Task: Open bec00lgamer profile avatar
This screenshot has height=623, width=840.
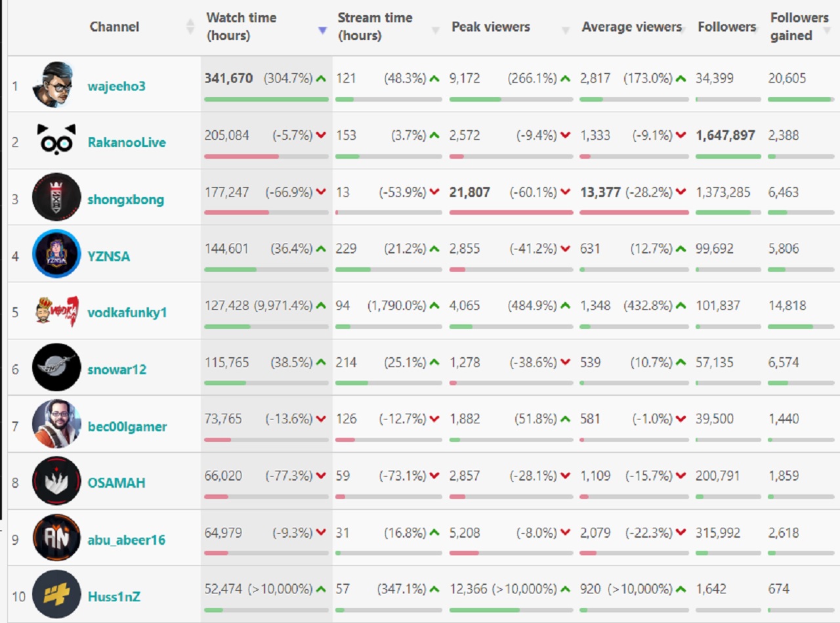Action: pyautogui.click(x=56, y=424)
